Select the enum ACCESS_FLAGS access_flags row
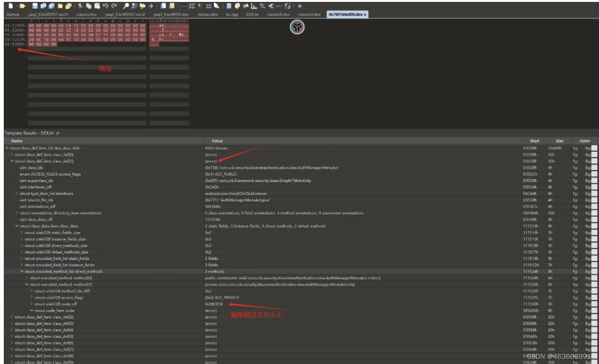The image size is (599, 364). [300, 174]
